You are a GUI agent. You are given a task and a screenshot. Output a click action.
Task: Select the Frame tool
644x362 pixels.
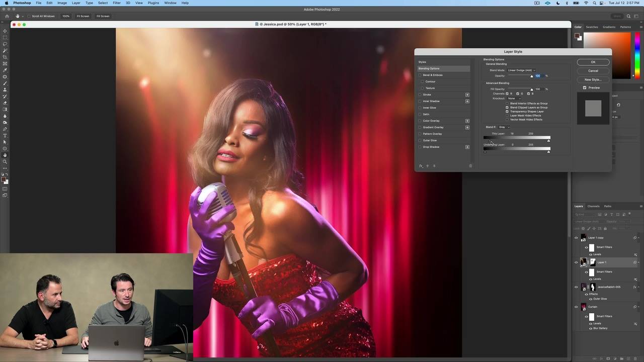click(5, 64)
